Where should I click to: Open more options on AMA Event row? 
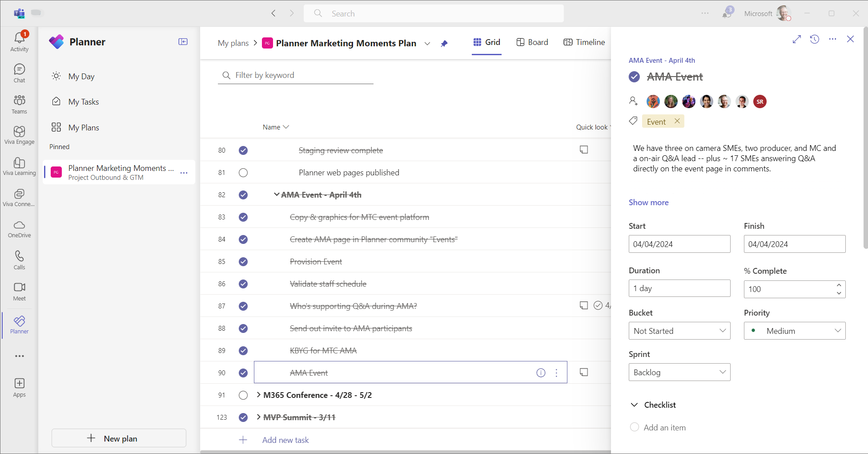556,373
